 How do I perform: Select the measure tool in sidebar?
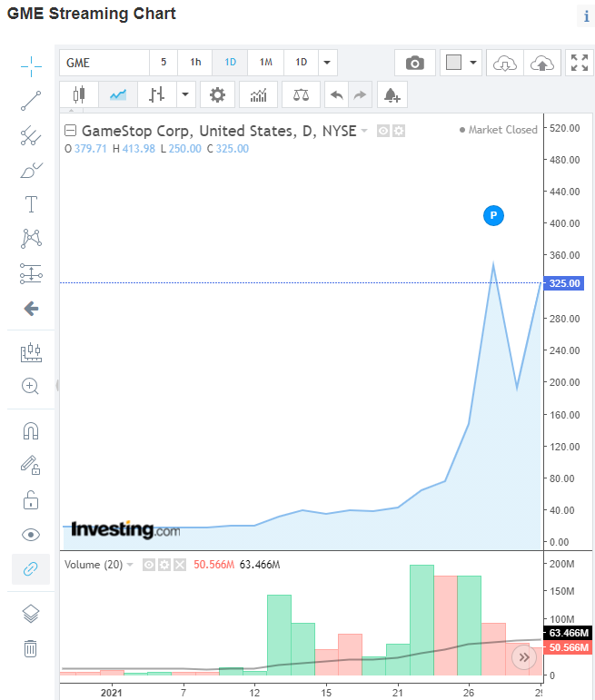tap(31, 352)
